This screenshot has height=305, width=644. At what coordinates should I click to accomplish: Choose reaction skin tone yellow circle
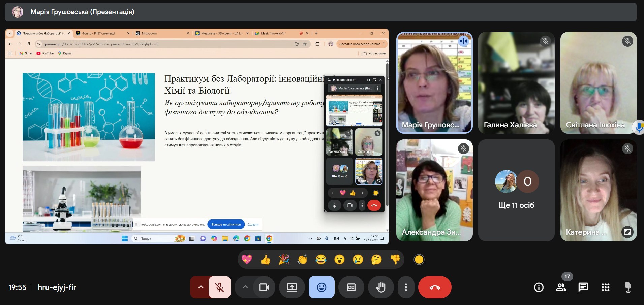[x=419, y=260]
